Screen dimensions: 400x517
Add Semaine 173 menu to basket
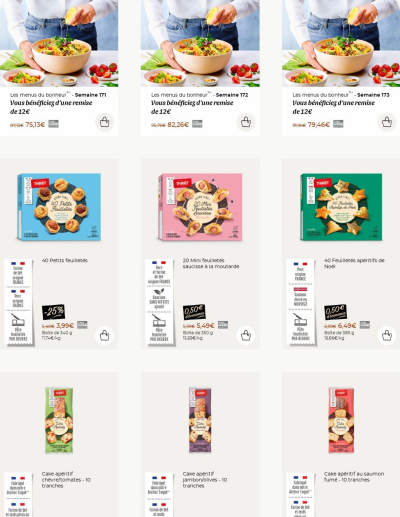pos(387,122)
